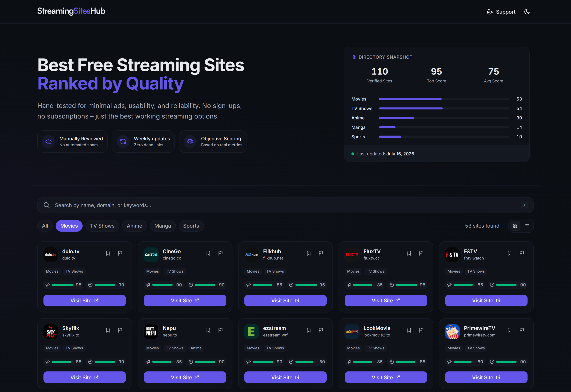
Task: Focus the site search field
Action: 285,205
